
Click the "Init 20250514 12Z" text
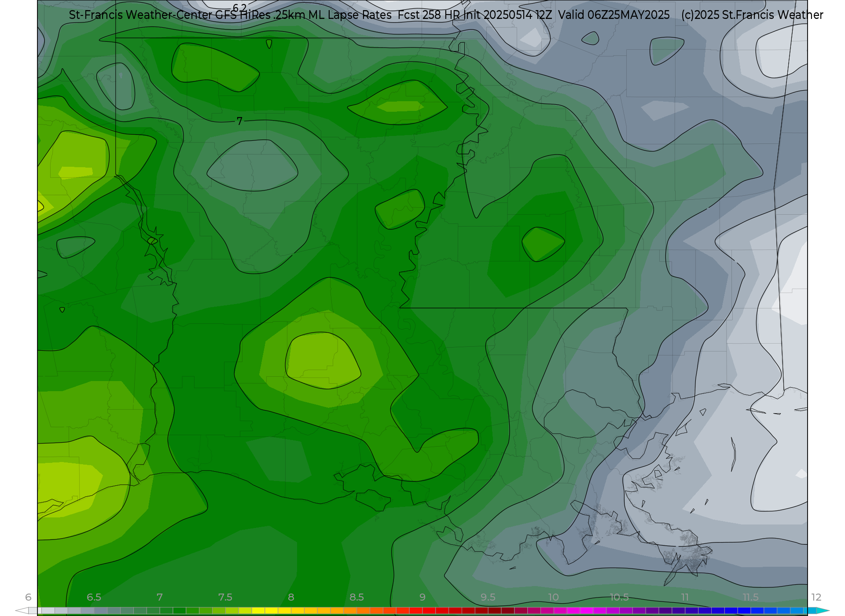(507, 15)
